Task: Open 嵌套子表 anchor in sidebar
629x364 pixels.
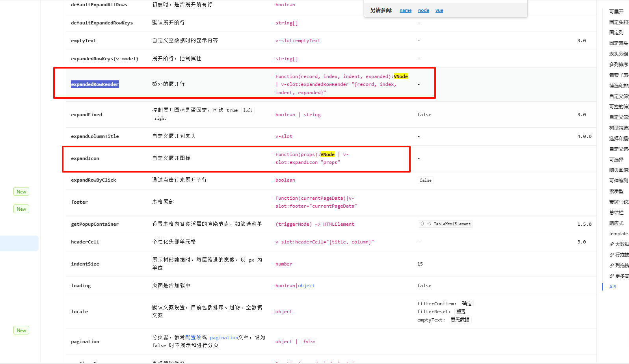Action: (x=619, y=75)
